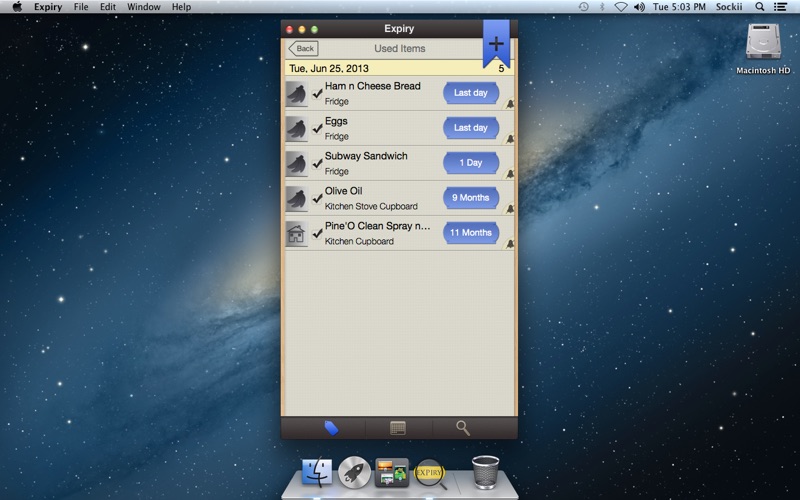Open the Trash in the Dock

click(485, 472)
